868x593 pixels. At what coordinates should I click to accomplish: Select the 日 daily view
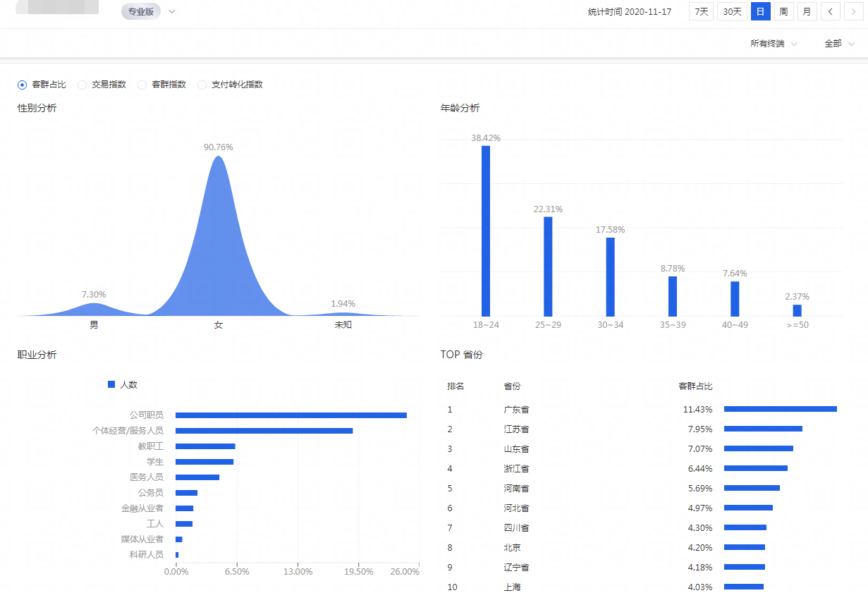coord(760,11)
